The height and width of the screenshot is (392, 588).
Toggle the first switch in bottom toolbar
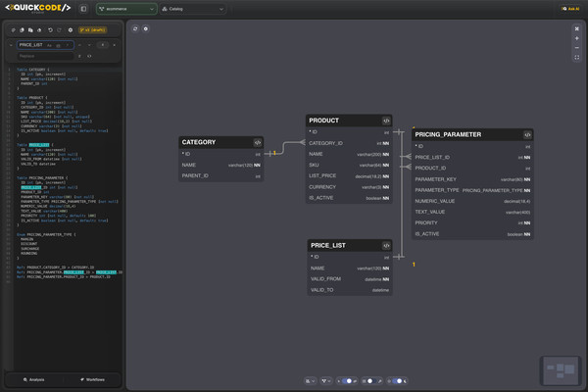pyautogui.click(x=347, y=381)
